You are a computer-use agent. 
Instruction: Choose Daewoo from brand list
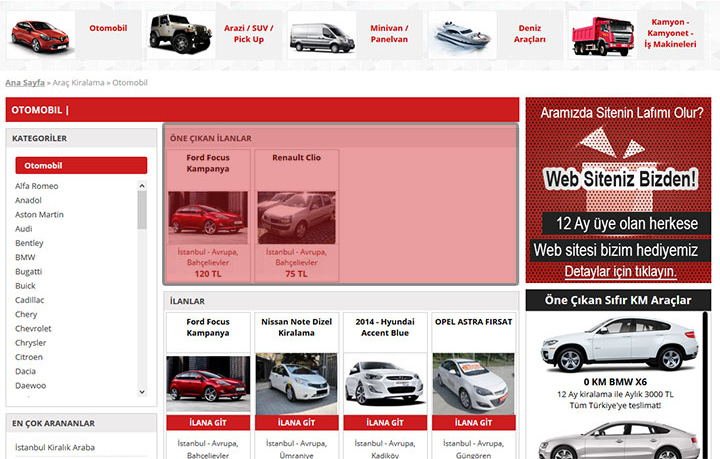pyautogui.click(x=30, y=385)
